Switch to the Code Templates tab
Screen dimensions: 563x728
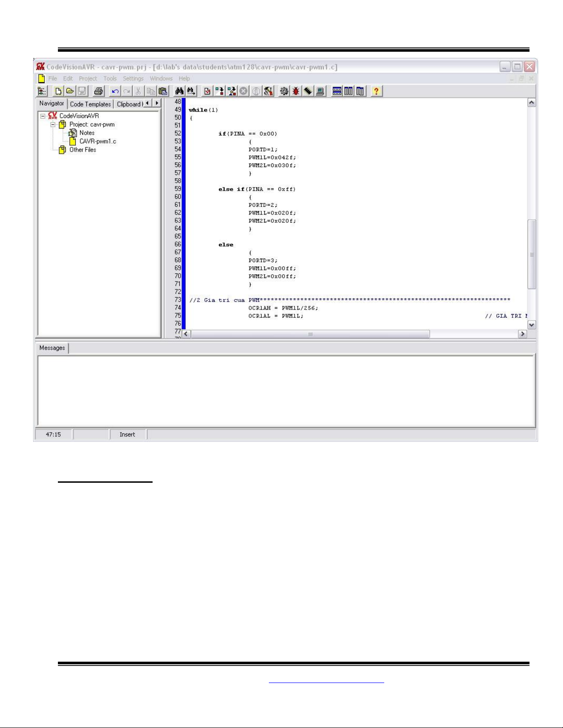tap(90, 104)
